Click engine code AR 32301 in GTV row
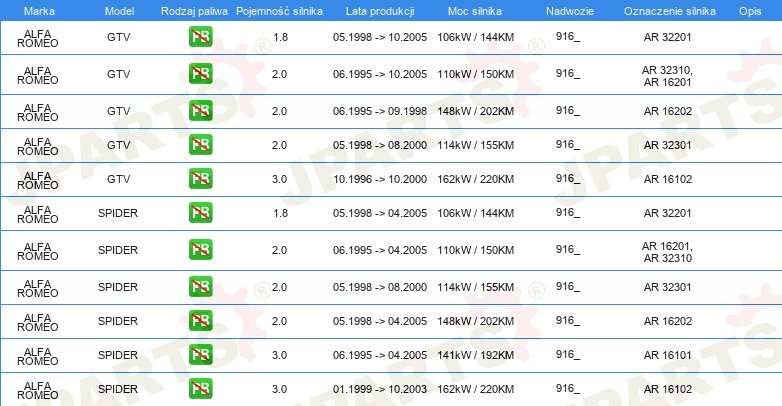The width and height of the screenshot is (782, 406). 667,145
